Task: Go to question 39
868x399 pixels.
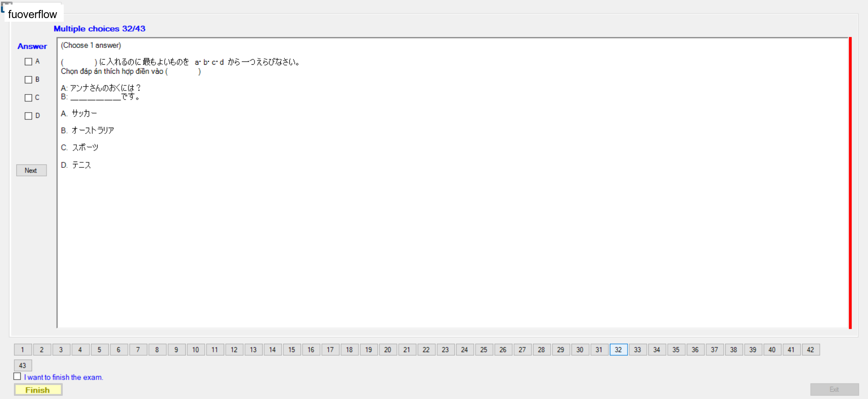Action: [753, 350]
